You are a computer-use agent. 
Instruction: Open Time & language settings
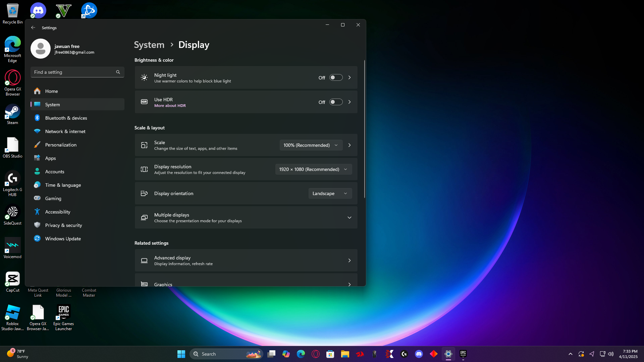(x=77, y=185)
